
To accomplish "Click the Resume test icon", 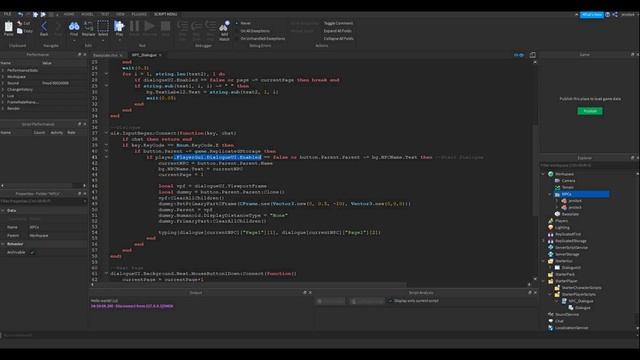I will pyautogui.click(x=149, y=27).
